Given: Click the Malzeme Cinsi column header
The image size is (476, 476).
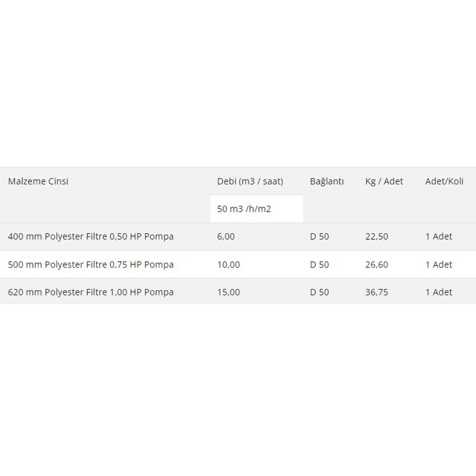Looking at the screenshot, I should (x=38, y=181).
